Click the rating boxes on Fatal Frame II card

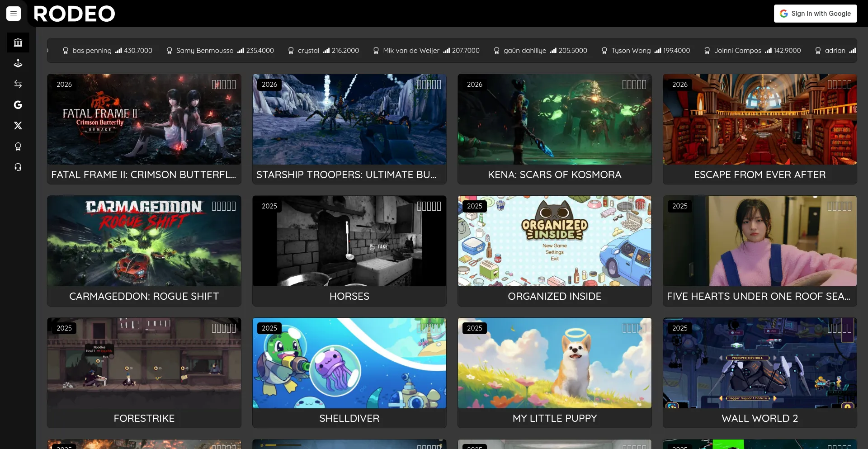click(224, 85)
